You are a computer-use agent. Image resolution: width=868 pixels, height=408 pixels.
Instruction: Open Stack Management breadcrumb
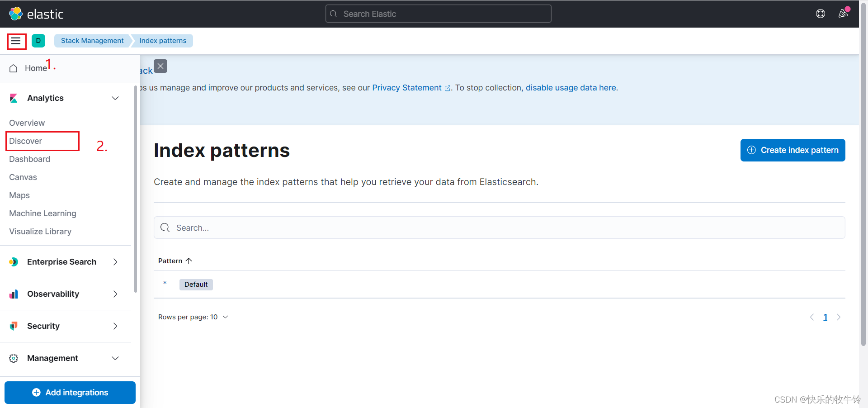pos(92,41)
